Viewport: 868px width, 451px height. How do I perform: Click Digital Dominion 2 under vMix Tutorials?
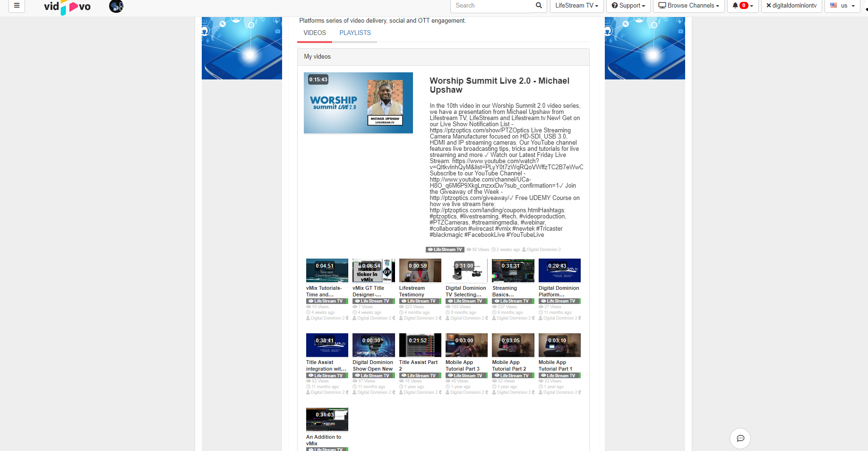(327, 318)
